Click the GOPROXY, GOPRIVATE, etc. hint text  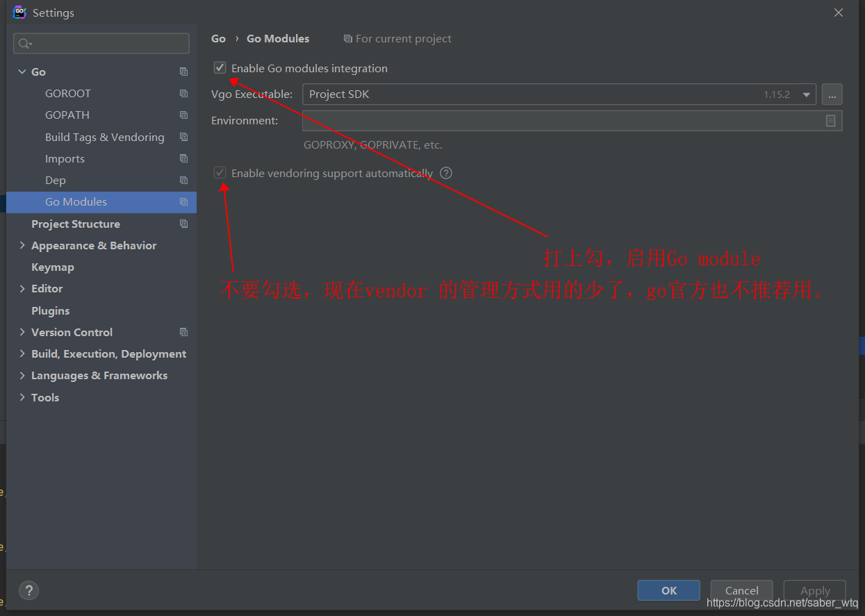(373, 145)
